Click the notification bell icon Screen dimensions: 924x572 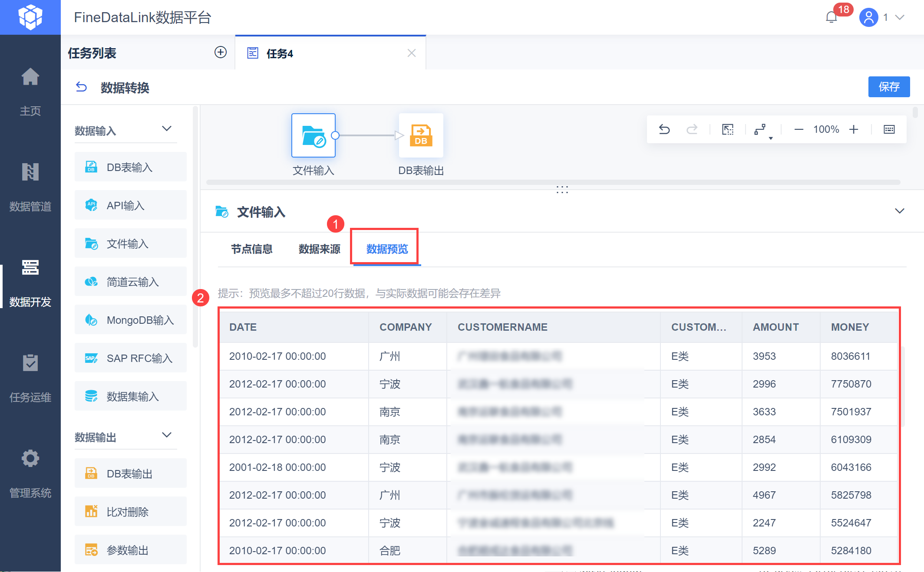831,17
